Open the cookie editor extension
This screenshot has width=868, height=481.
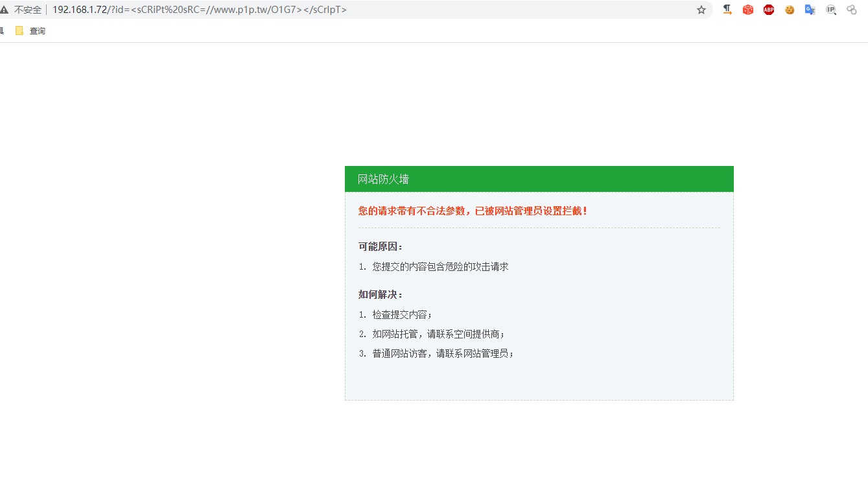790,10
